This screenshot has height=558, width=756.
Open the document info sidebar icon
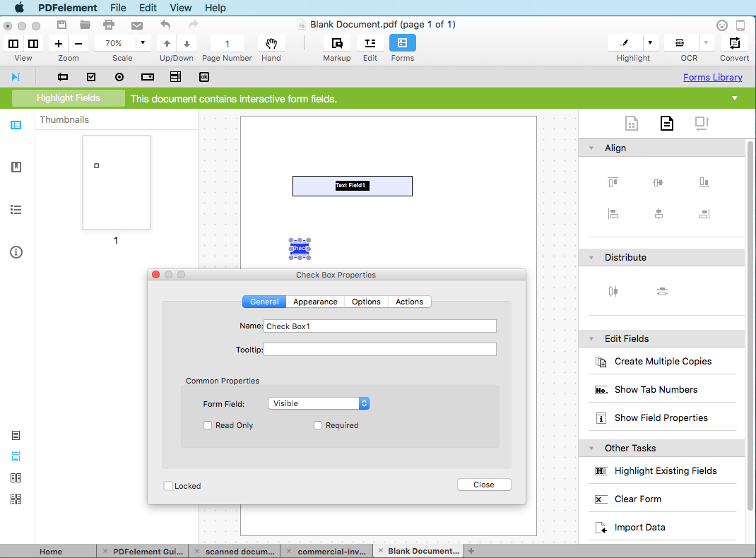pos(16,252)
